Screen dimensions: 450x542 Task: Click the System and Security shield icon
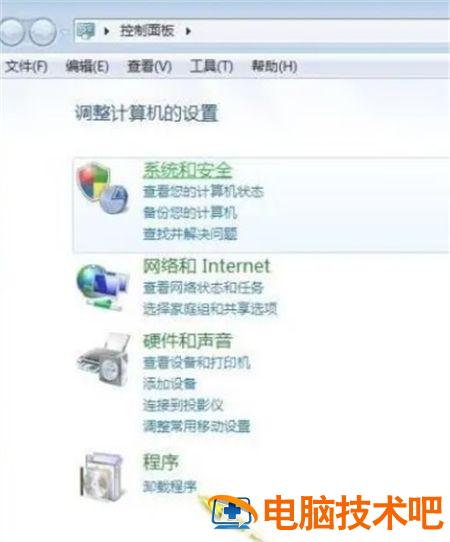click(103, 188)
